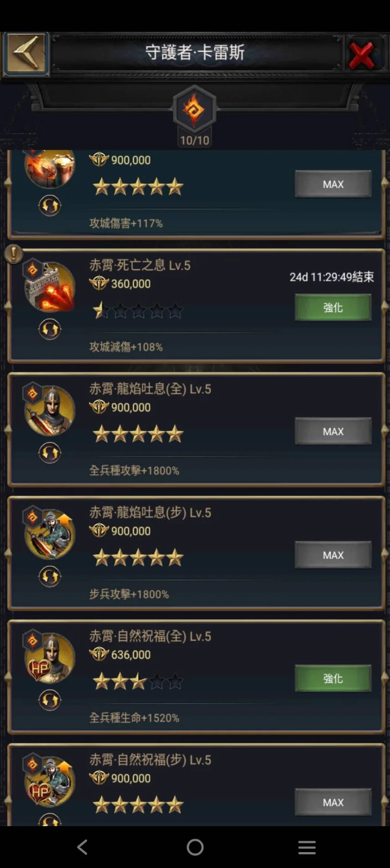Tap the swap icon under 赤霄·死亡之息
This screenshot has width=390, height=868.
click(x=50, y=329)
